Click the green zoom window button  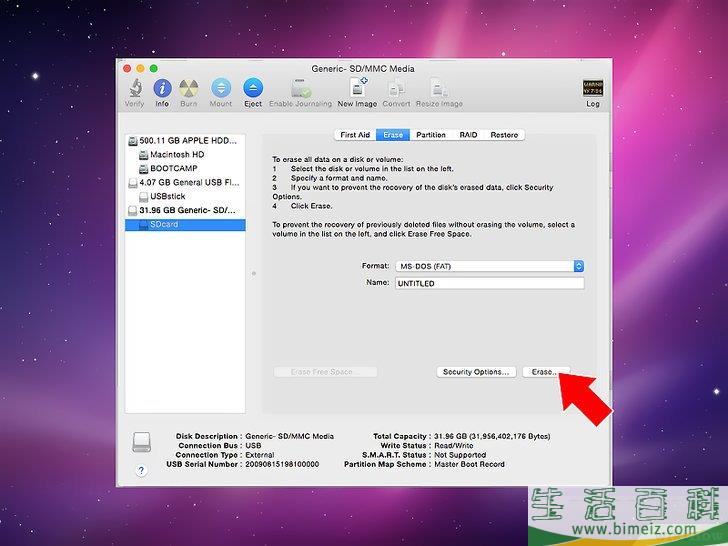154,69
